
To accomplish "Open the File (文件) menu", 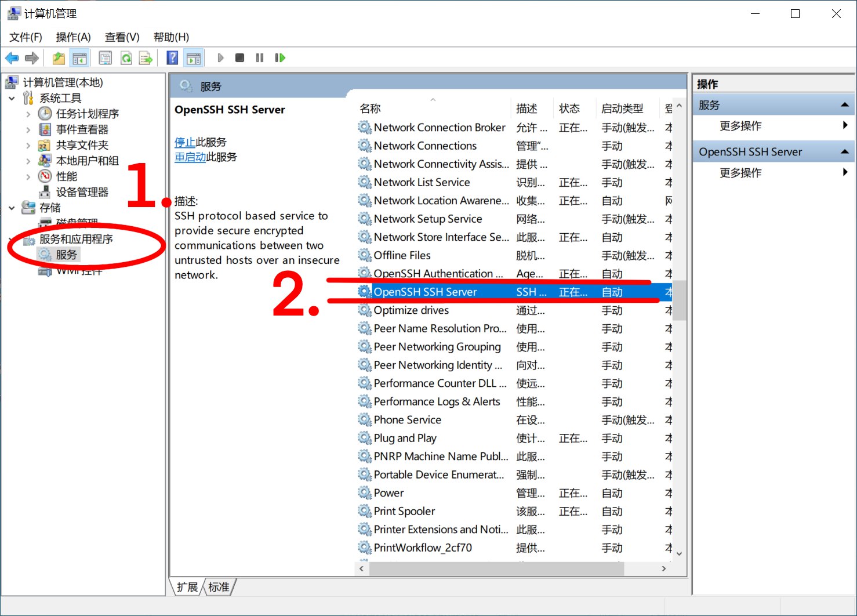I will pyautogui.click(x=26, y=37).
